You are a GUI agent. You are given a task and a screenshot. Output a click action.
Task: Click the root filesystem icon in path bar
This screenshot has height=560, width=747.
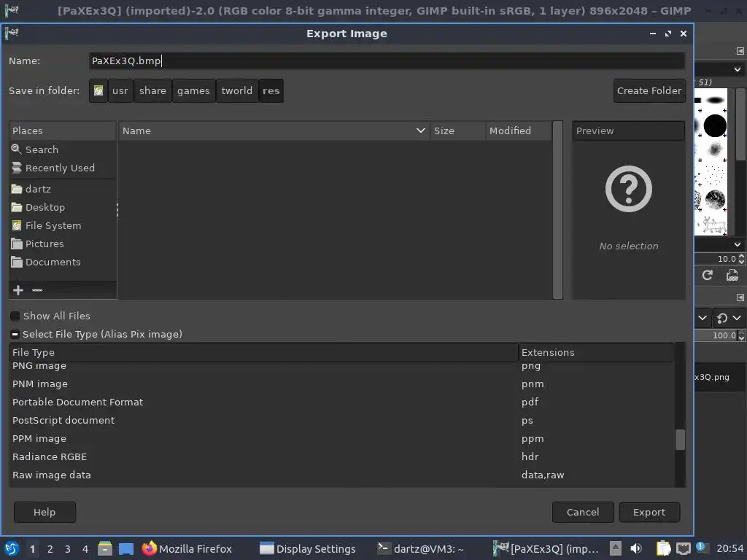pyautogui.click(x=98, y=90)
